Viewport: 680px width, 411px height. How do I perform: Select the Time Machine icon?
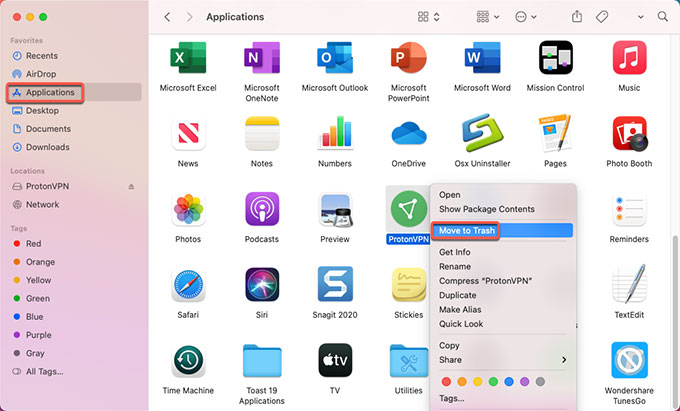tap(188, 361)
